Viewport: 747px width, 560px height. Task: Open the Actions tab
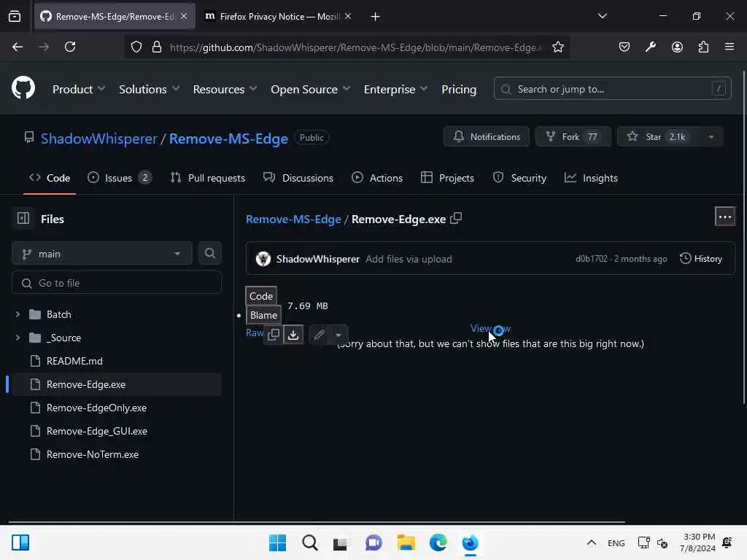(377, 178)
